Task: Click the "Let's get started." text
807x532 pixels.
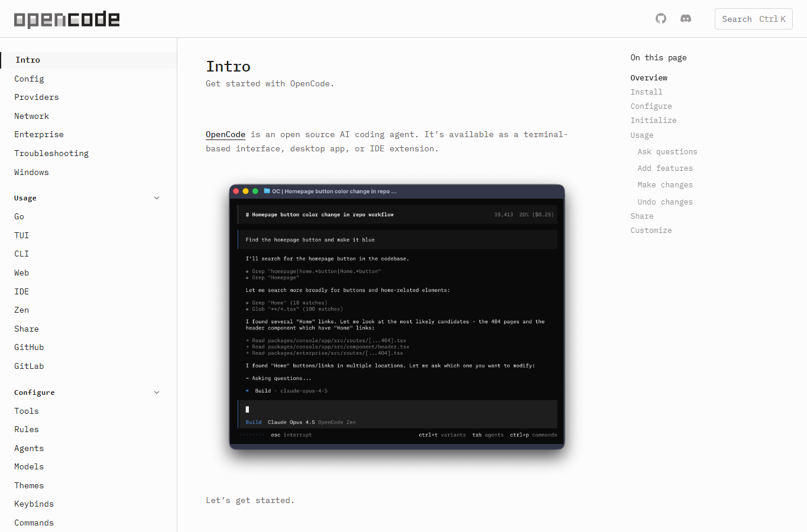Action: 250,500
